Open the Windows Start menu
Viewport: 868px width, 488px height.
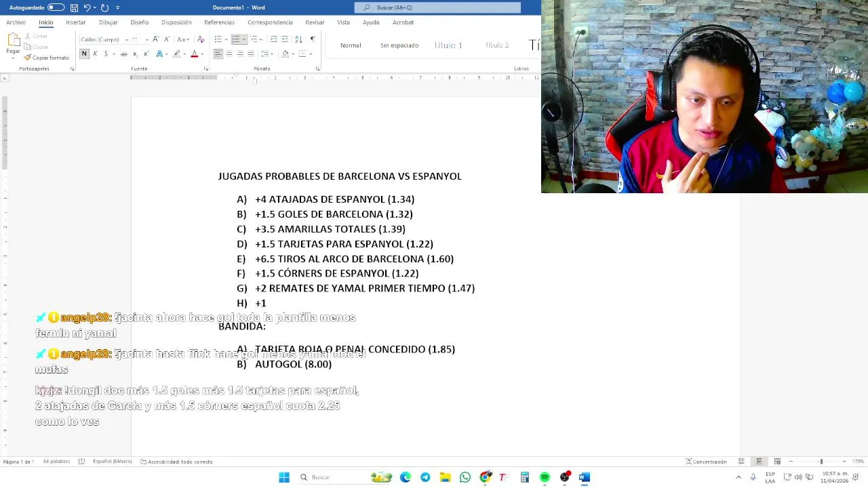(284, 477)
